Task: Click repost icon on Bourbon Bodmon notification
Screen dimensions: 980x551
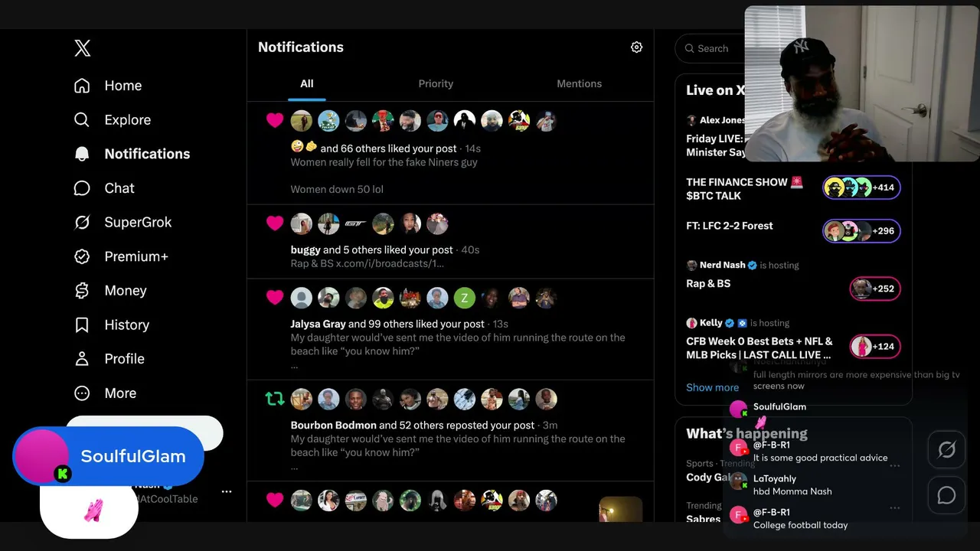Action: pyautogui.click(x=275, y=399)
